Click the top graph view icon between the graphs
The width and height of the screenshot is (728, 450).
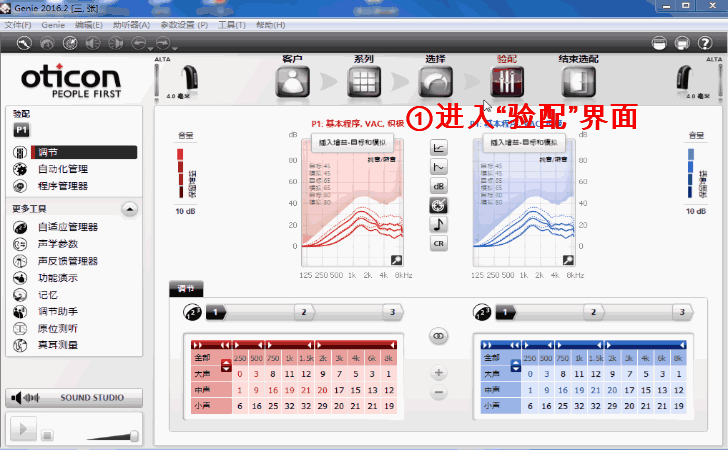[439, 148]
